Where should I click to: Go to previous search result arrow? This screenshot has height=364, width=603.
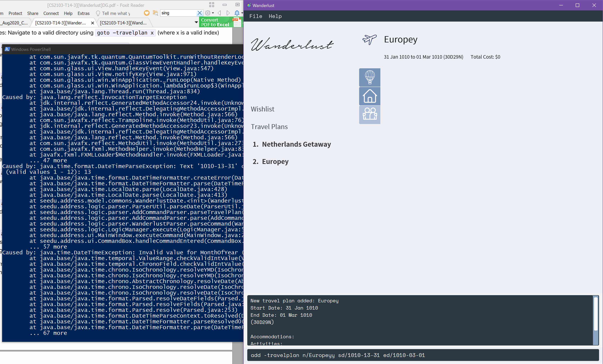pos(219,13)
